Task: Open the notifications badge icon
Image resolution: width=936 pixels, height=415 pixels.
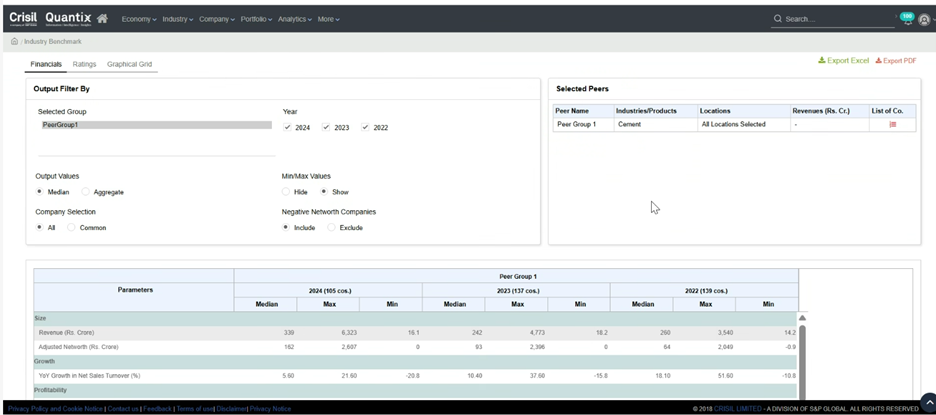Action: [906, 18]
